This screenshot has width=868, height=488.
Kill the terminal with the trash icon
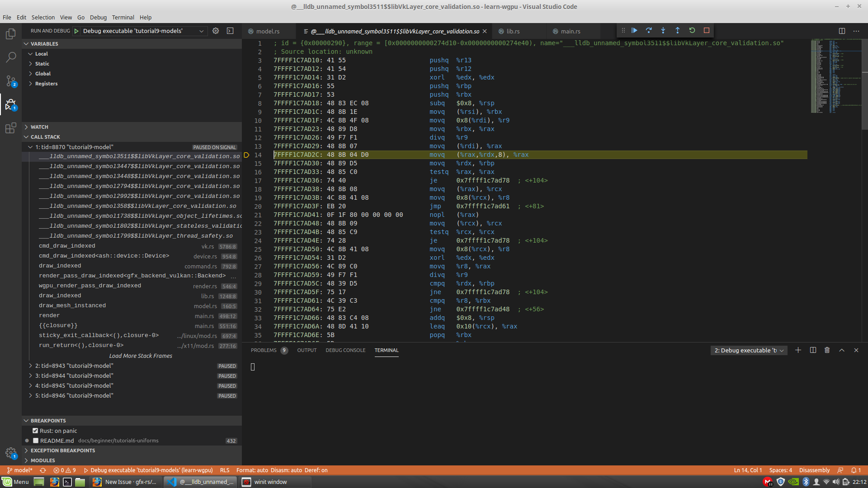(x=827, y=350)
